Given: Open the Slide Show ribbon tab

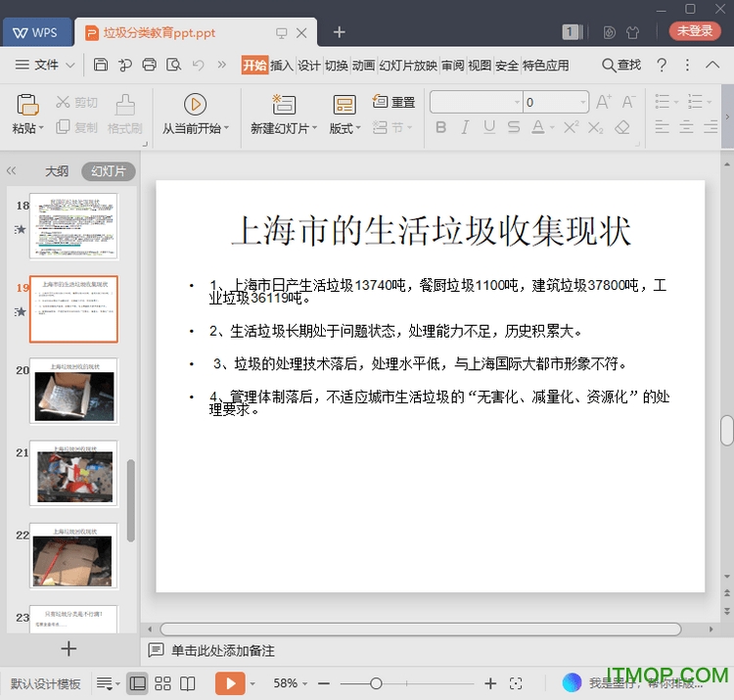Looking at the screenshot, I should (408, 65).
